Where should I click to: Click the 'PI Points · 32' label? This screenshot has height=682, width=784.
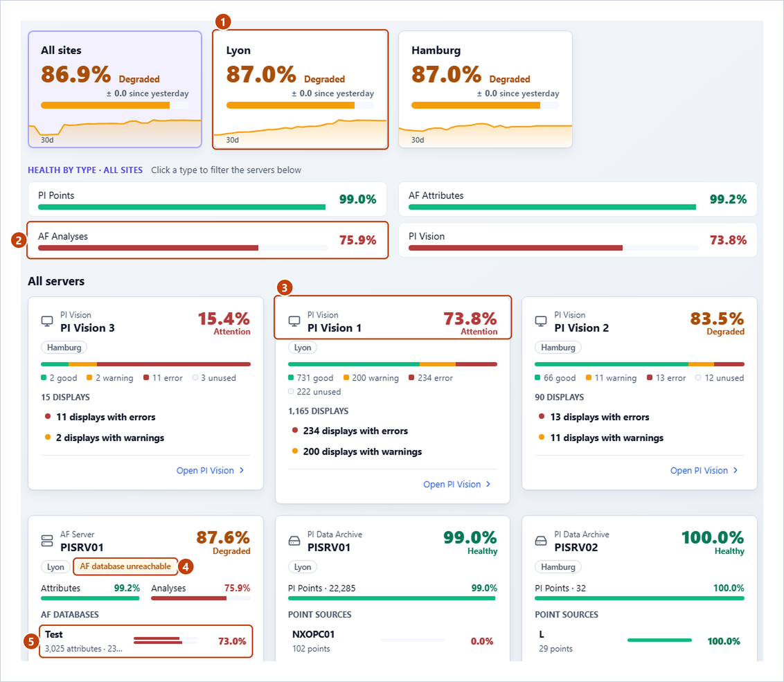click(x=560, y=589)
